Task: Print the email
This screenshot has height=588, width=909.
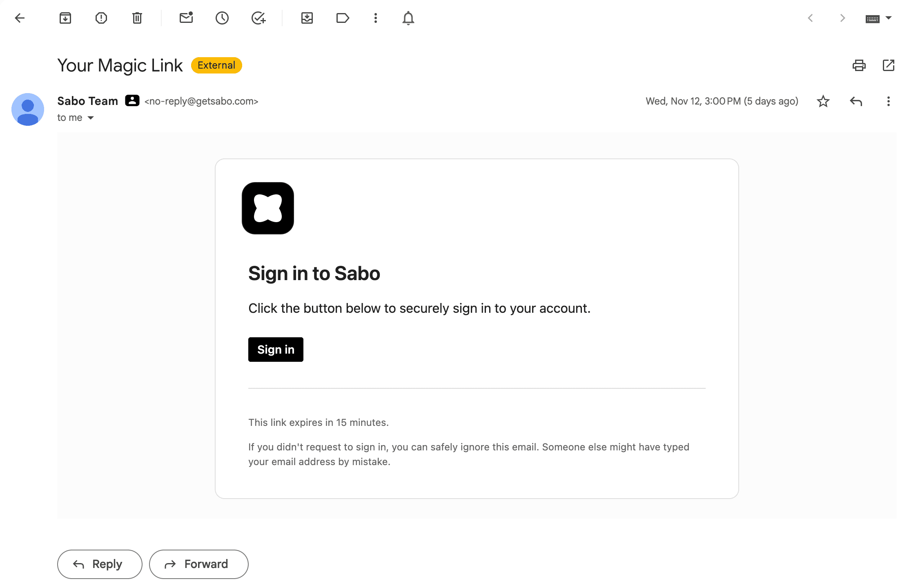Action: click(x=860, y=65)
